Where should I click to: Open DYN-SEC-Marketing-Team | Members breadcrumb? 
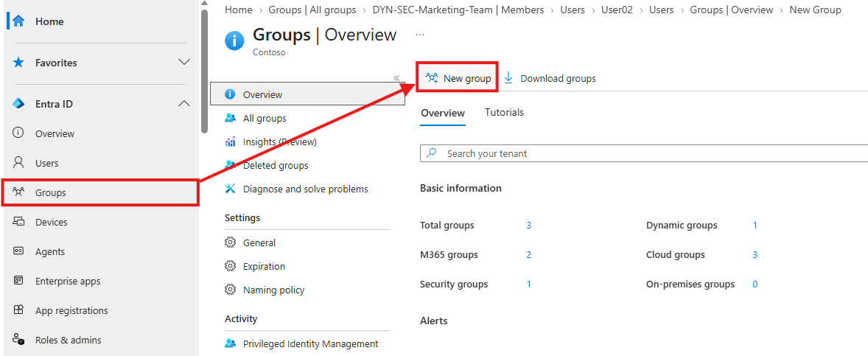pyautogui.click(x=458, y=10)
